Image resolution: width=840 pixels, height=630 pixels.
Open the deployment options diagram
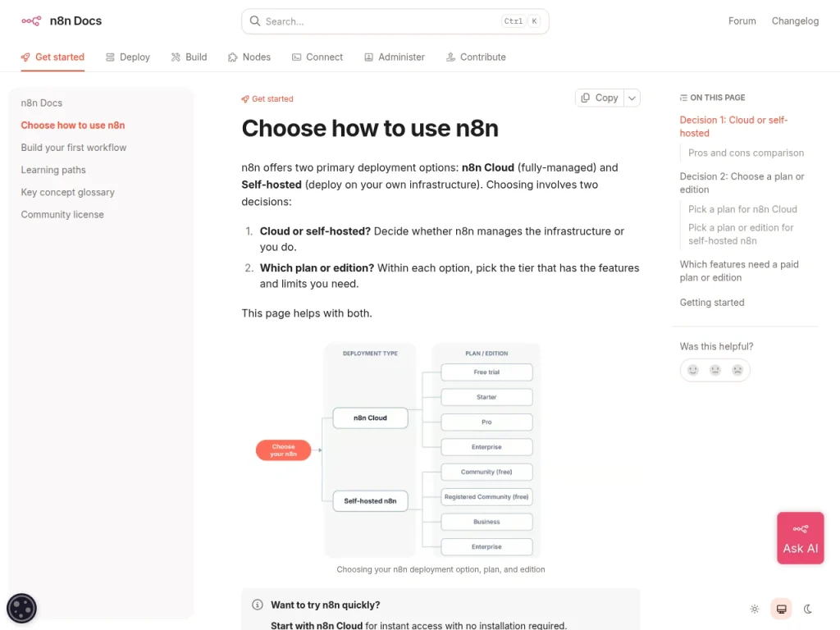396,450
